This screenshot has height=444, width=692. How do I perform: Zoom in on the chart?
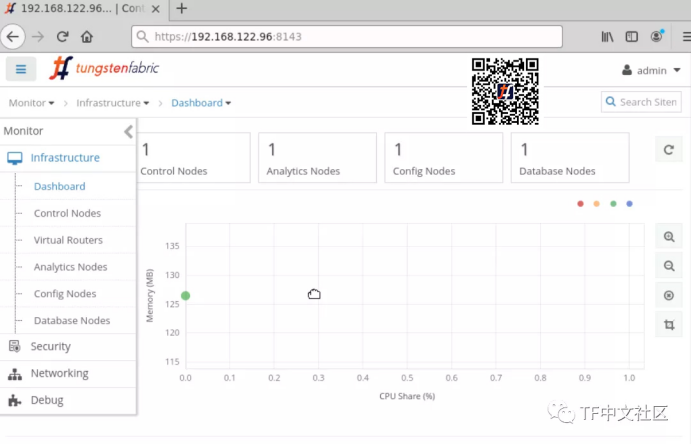(669, 237)
